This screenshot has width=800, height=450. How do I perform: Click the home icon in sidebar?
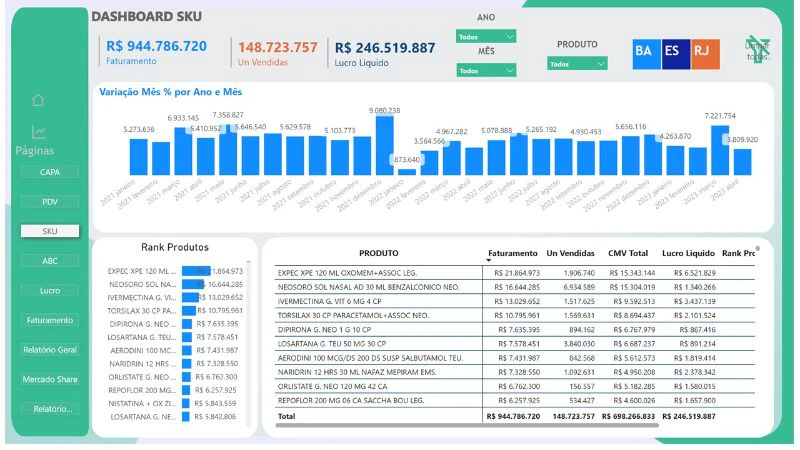click(38, 100)
